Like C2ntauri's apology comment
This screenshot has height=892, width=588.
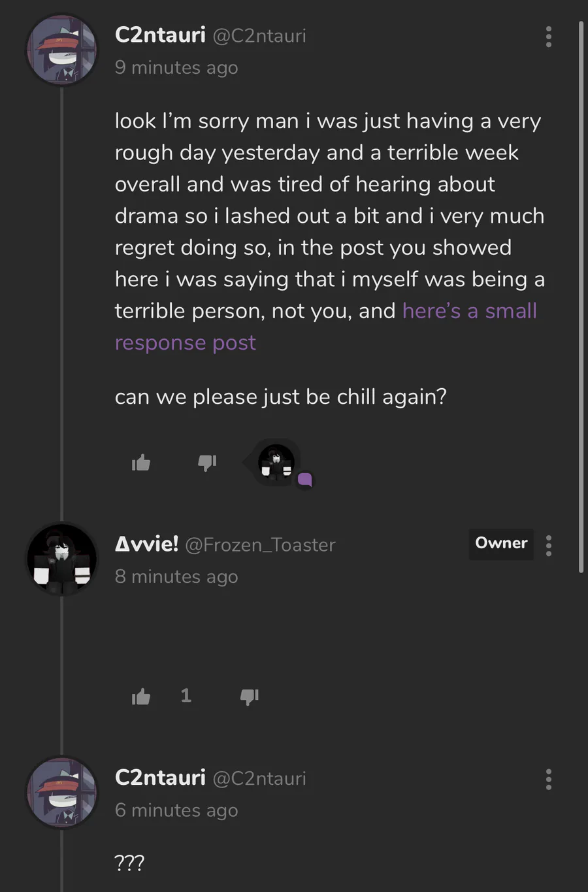pyautogui.click(x=141, y=463)
